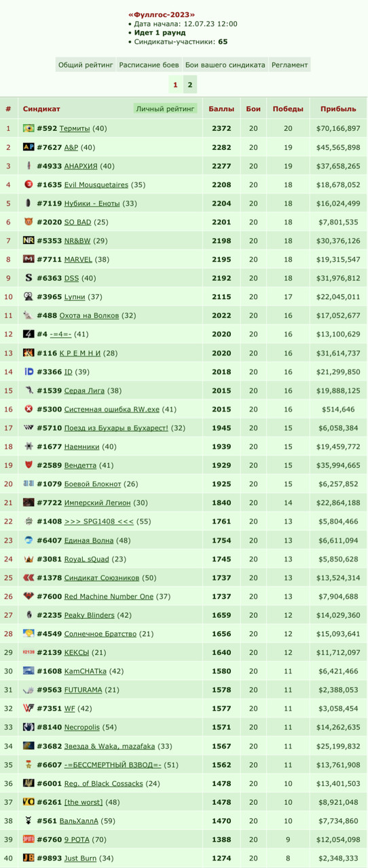This screenshot has width=368, height=868.
Task: Click the Термиты syndicate emblem icon
Action: click(29, 128)
